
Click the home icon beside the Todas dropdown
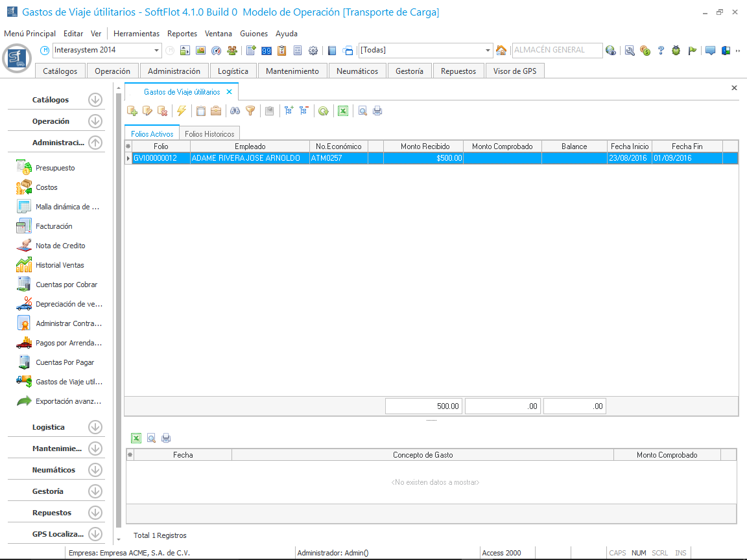(x=501, y=51)
